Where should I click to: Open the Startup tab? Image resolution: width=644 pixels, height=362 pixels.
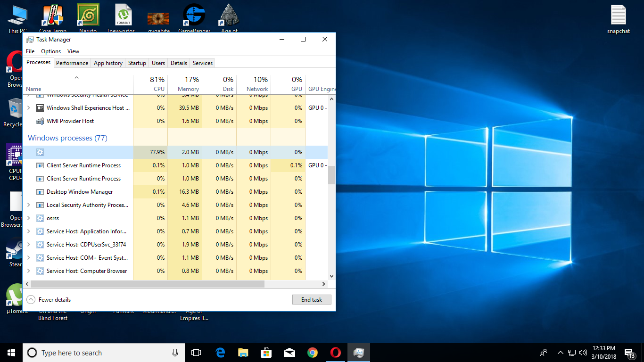click(137, 63)
